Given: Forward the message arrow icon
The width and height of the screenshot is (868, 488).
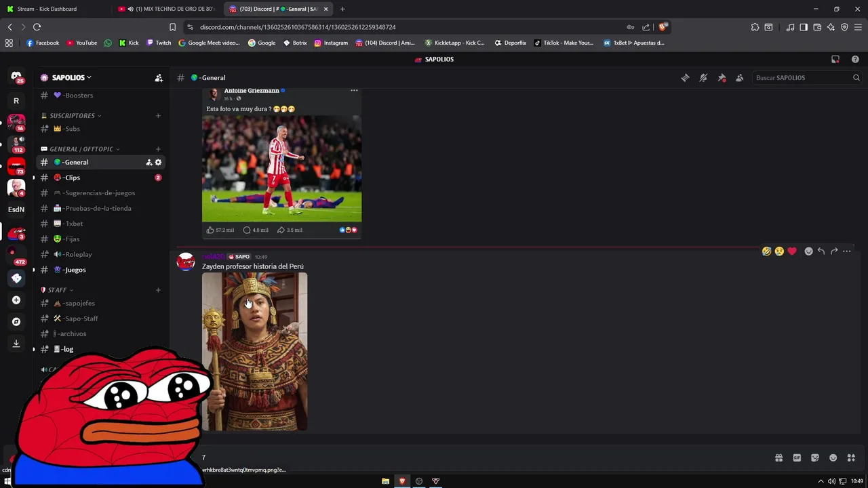Looking at the screenshot, I should point(834,251).
